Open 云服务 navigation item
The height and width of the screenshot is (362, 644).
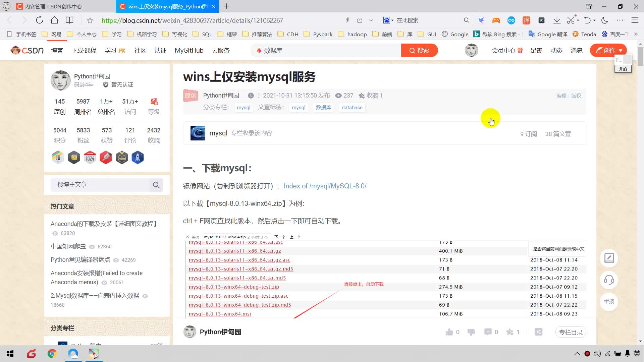[x=221, y=51]
